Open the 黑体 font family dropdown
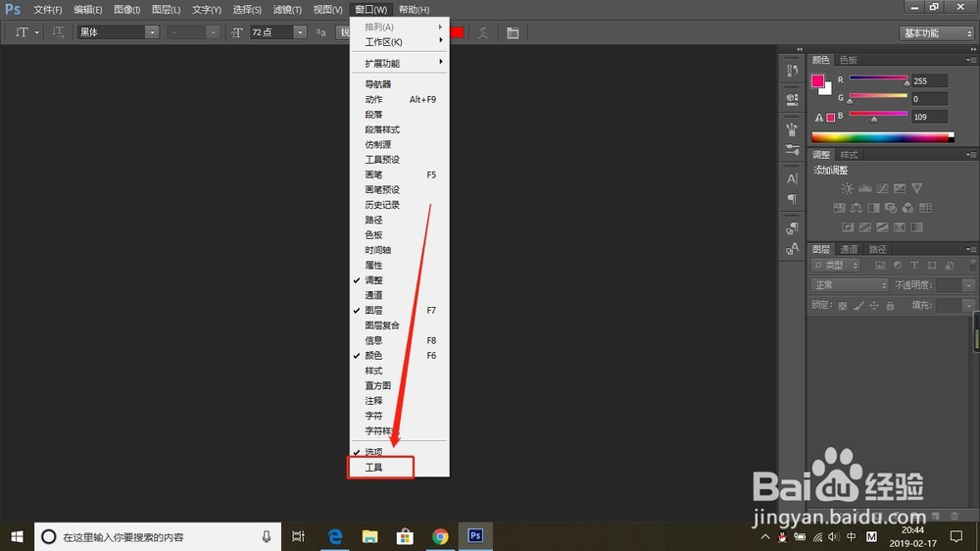Image resolution: width=980 pixels, height=551 pixels. [x=151, y=32]
